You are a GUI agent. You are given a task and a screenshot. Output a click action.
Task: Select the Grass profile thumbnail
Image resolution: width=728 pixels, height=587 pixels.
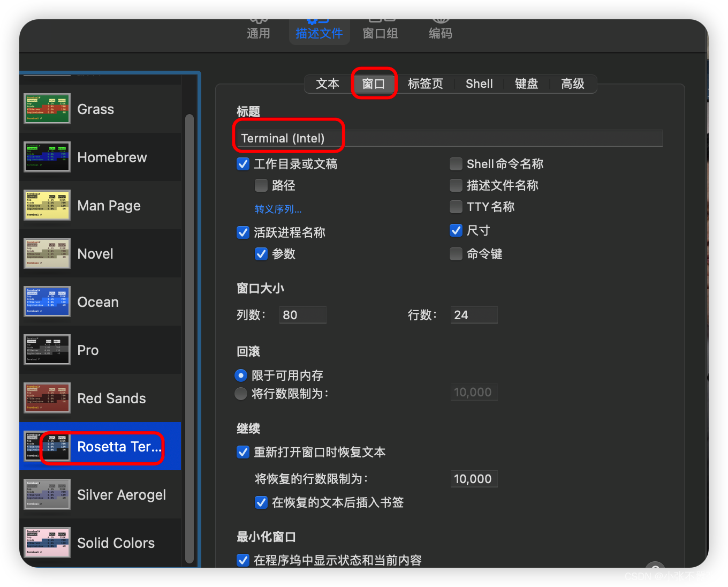47,109
